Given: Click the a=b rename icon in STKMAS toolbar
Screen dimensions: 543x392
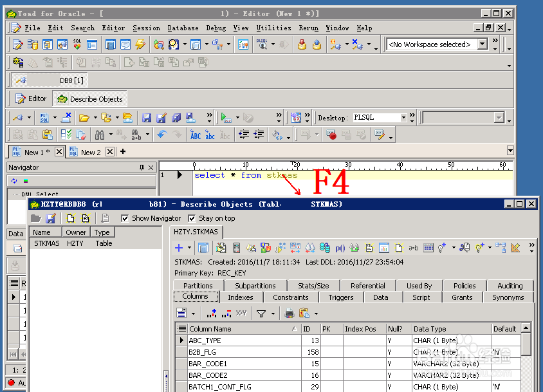Looking at the screenshot, I should (x=413, y=248).
